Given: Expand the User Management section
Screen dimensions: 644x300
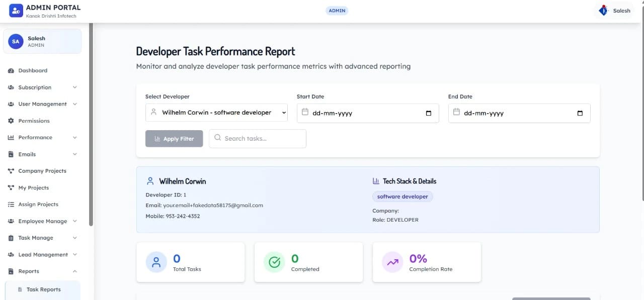Looking at the screenshot, I should [42, 104].
